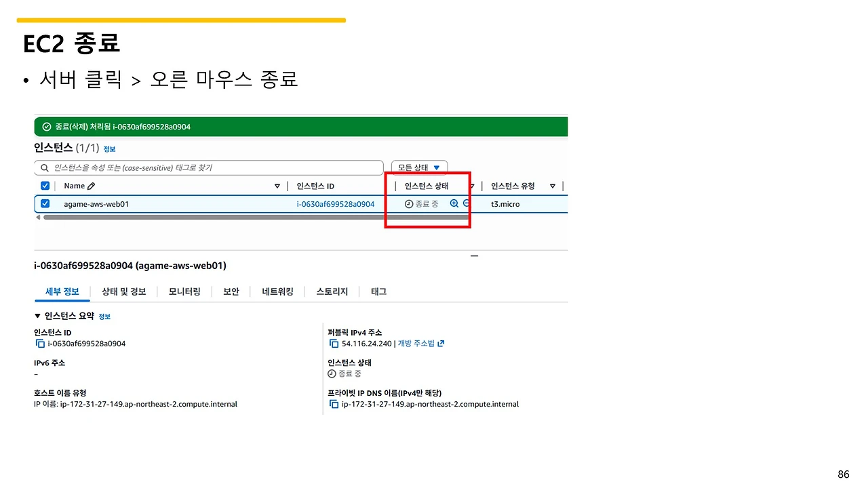Click the zoom-out filter icon in state column
Viewport: 868px width, 488px height.
(x=466, y=203)
